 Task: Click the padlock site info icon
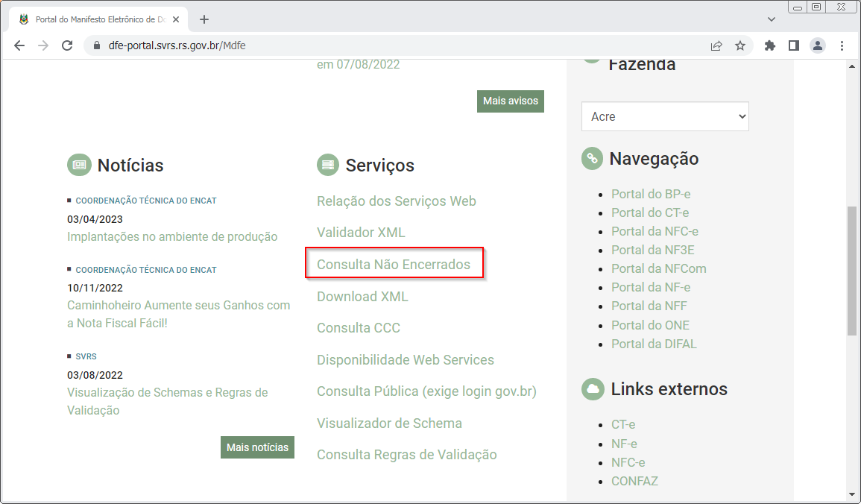point(97,45)
